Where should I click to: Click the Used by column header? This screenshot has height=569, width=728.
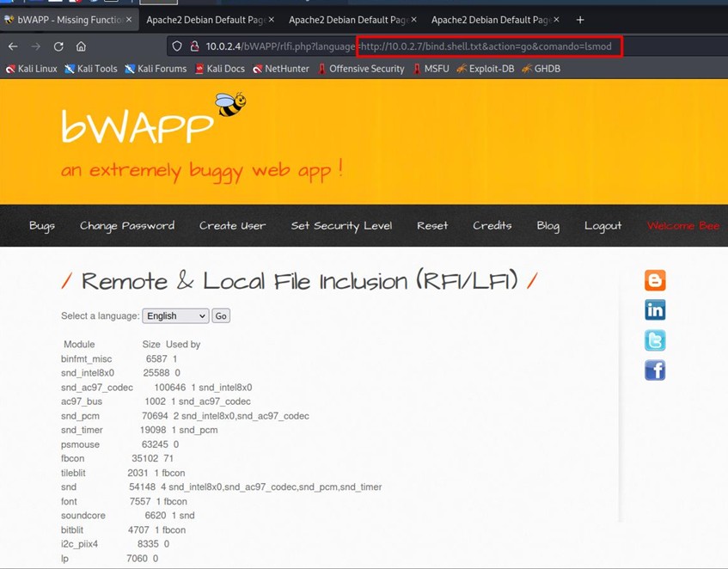click(x=183, y=345)
